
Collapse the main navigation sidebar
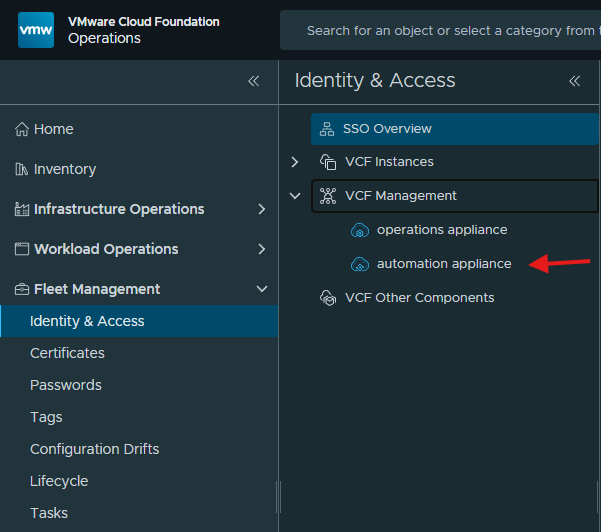coord(254,81)
